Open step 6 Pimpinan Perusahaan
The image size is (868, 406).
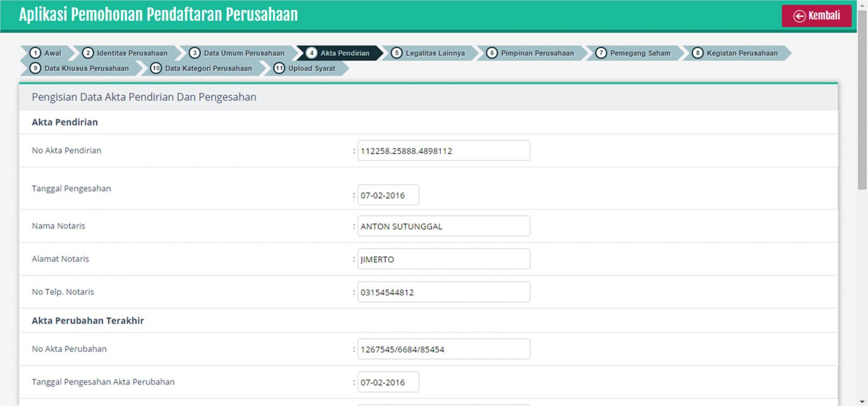531,53
